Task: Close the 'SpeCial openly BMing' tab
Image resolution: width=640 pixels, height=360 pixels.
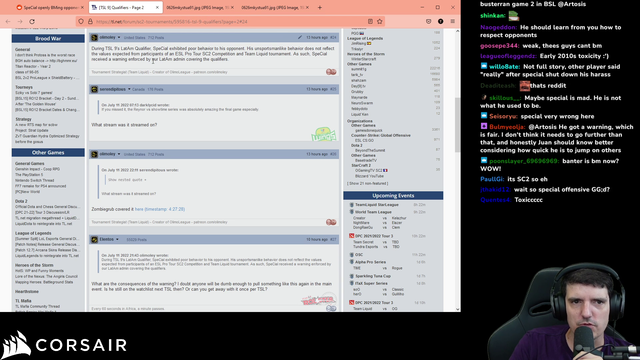Action: point(82,7)
